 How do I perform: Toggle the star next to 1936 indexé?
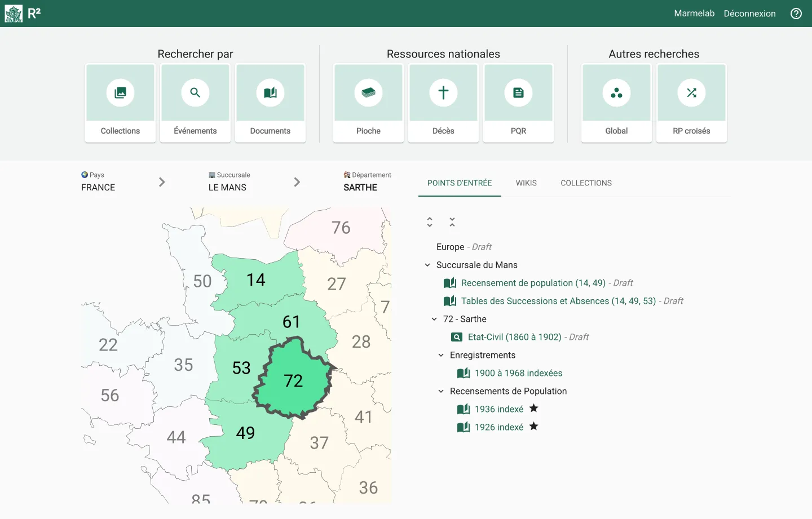[533, 409]
